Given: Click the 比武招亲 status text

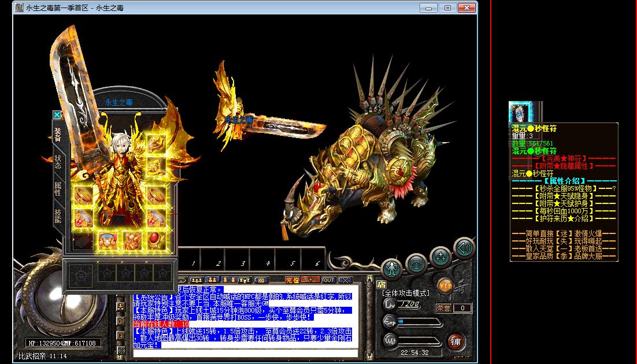Looking at the screenshot, I should pos(32,356).
